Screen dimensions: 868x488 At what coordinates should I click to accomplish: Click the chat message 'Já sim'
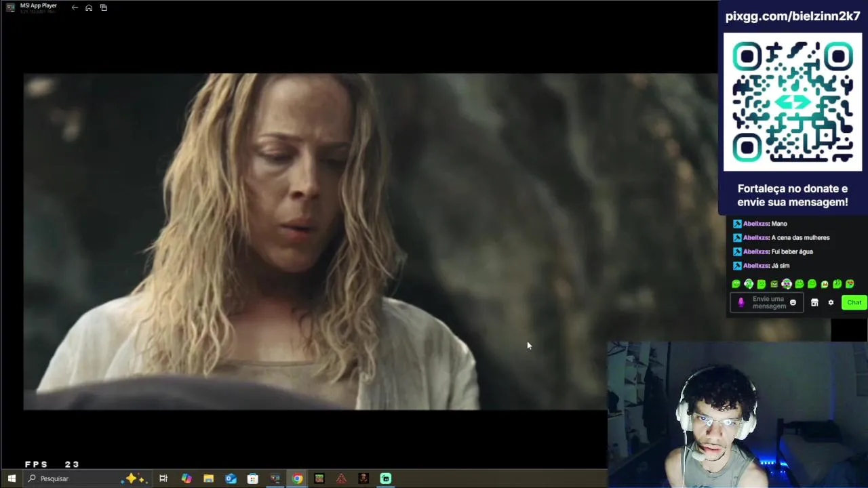pyautogui.click(x=781, y=266)
